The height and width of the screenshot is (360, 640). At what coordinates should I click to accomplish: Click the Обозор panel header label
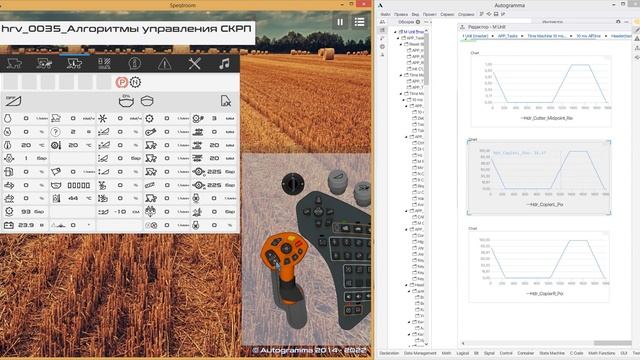[406, 22]
